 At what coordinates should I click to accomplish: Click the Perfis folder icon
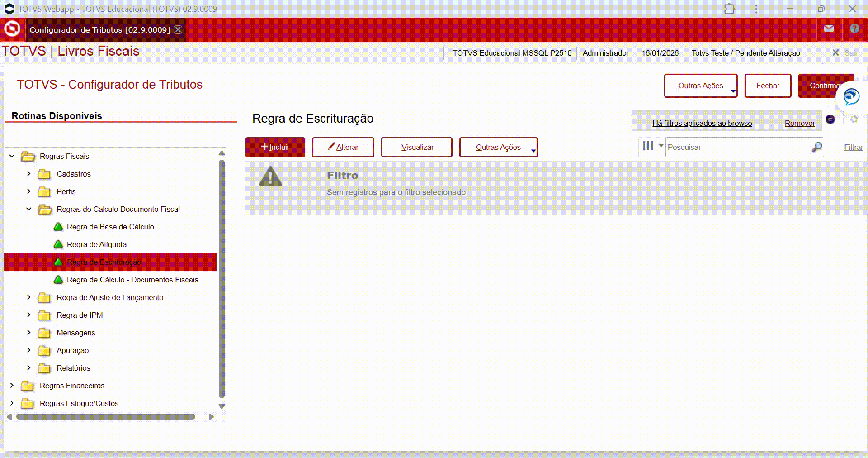tap(44, 192)
